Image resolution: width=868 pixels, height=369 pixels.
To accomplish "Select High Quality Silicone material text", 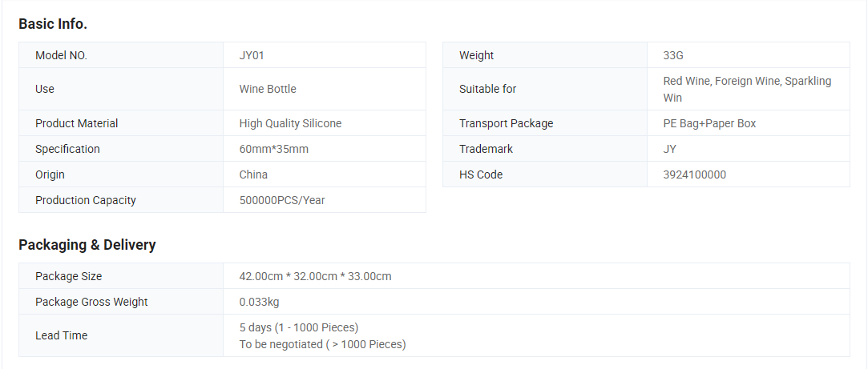I will (x=291, y=123).
